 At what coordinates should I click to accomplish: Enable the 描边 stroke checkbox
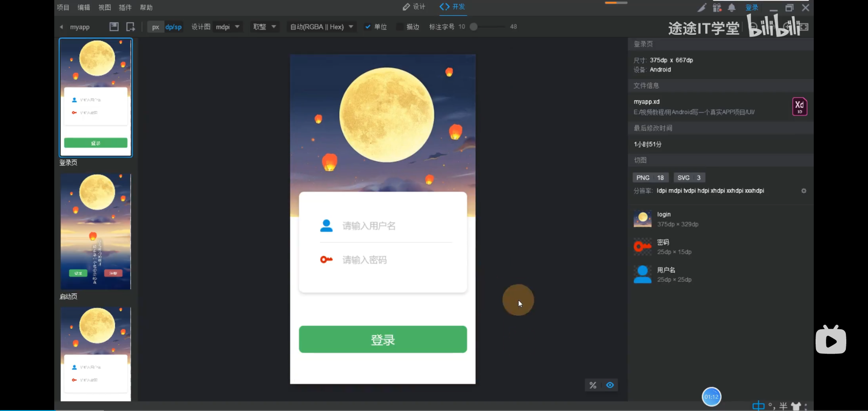point(400,27)
